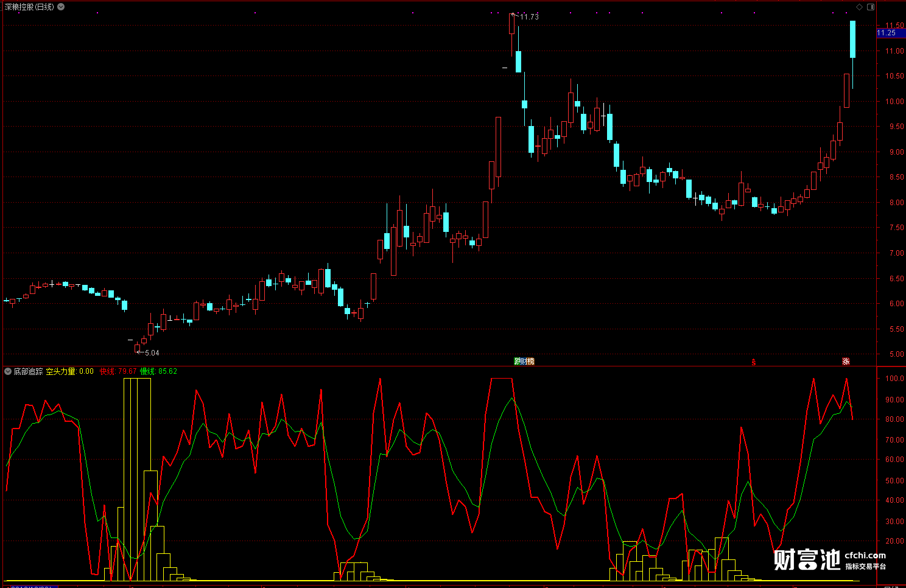Click the 涨 event marker icon

click(846, 362)
